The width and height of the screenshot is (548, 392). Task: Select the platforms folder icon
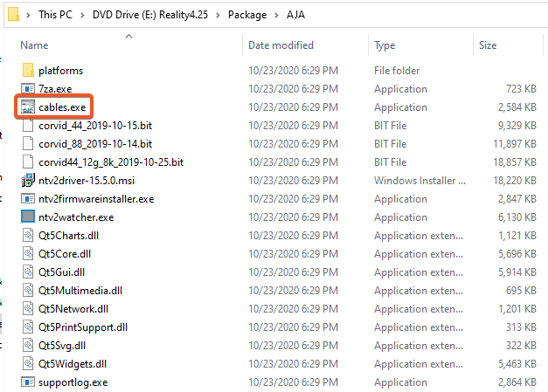(x=27, y=70)
